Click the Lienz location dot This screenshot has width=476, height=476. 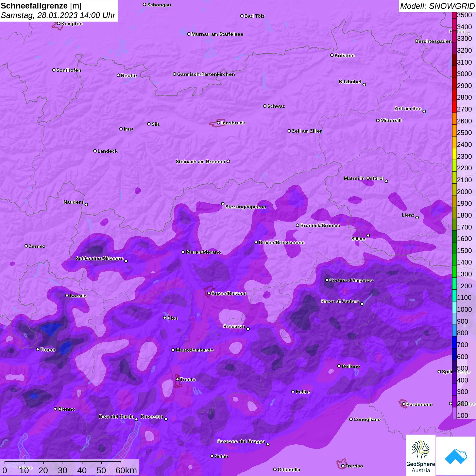pos(417,218)
